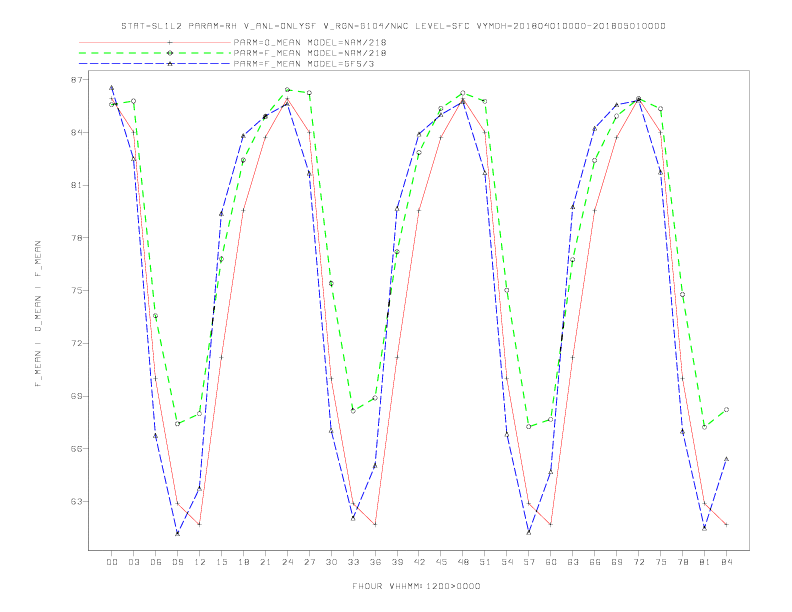Click the green circle data marker at hour 84
This screenshot has width=792, height=612.
(x=726, y=410)
